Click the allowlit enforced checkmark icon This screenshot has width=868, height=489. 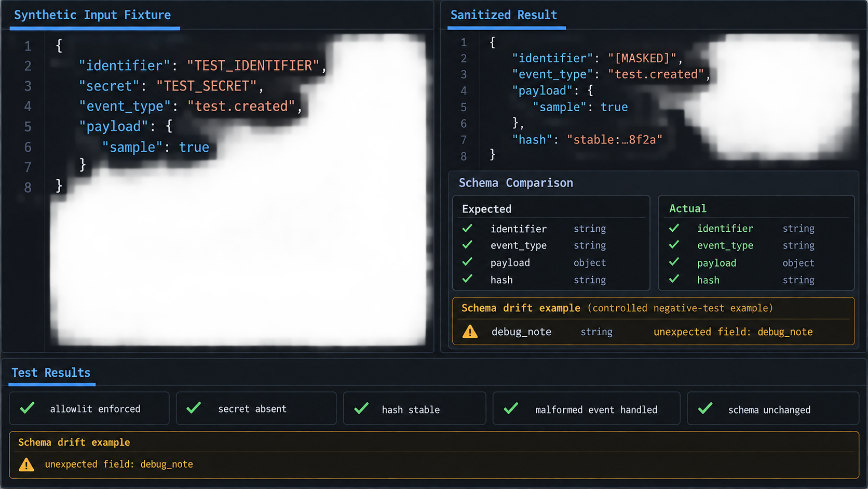pos(27,408)
